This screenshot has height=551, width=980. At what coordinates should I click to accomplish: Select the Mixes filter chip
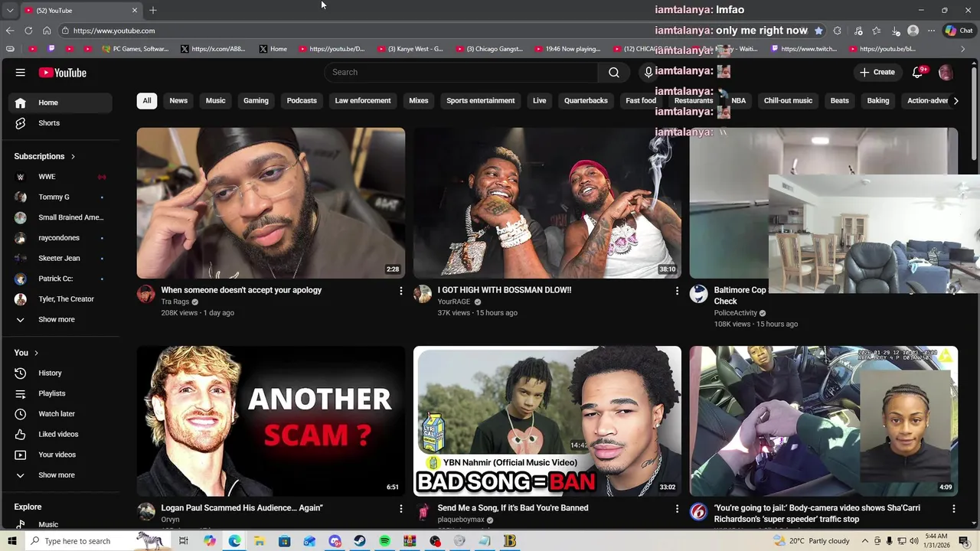(x=419, y=100)
